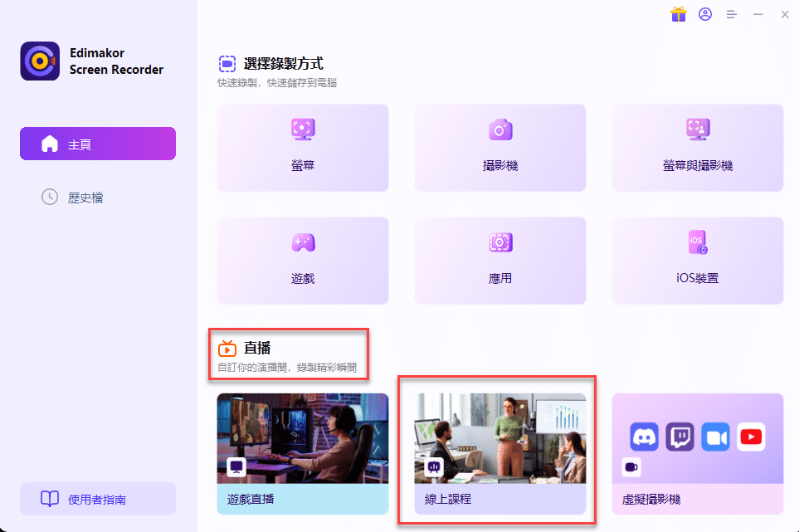Viewport: 799px width, 532px height.
Task: Click the capture icon in 應用 card
Action: 500,242
